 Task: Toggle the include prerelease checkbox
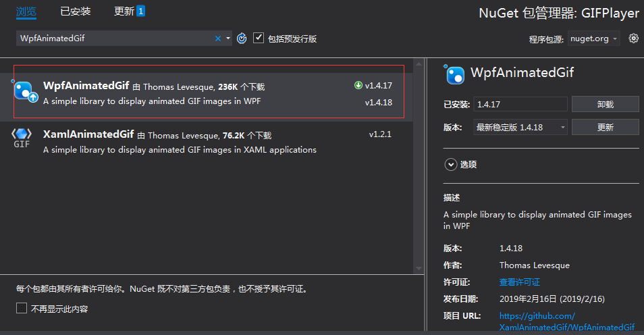[259, 38]
